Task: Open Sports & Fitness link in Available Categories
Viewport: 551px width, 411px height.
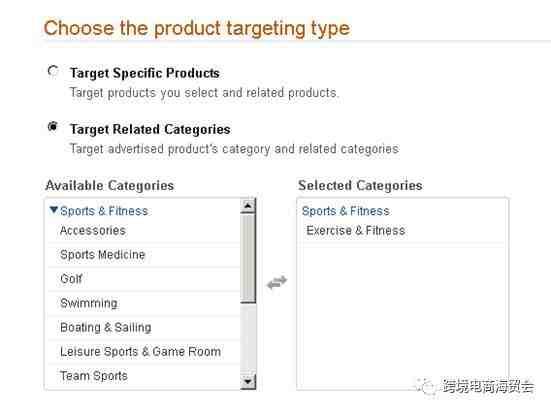Action: pyautogui.click(x=104, y=211)
